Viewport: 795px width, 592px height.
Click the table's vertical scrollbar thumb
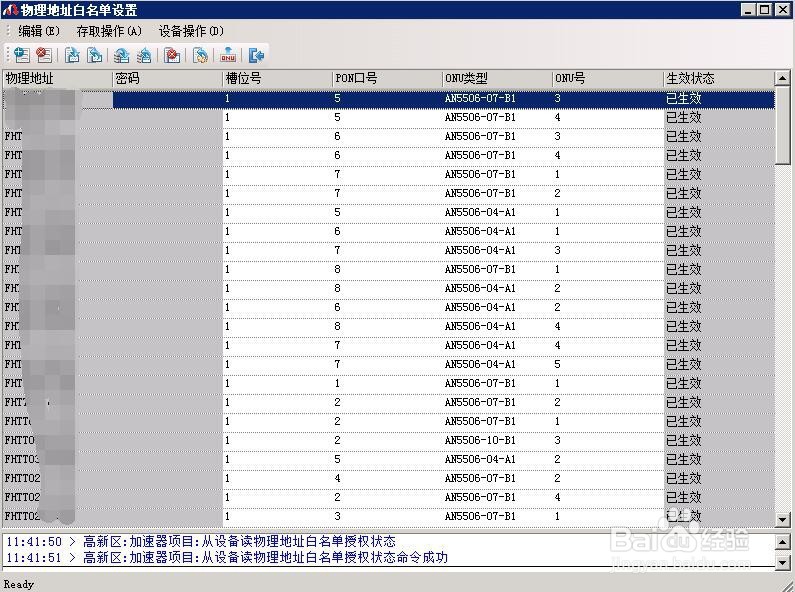[782, 125]
